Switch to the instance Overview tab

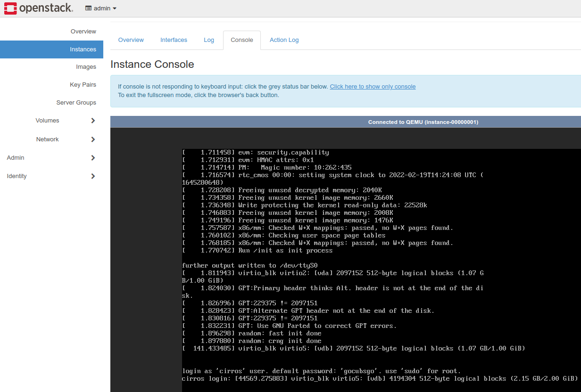(x=131, y=40)
